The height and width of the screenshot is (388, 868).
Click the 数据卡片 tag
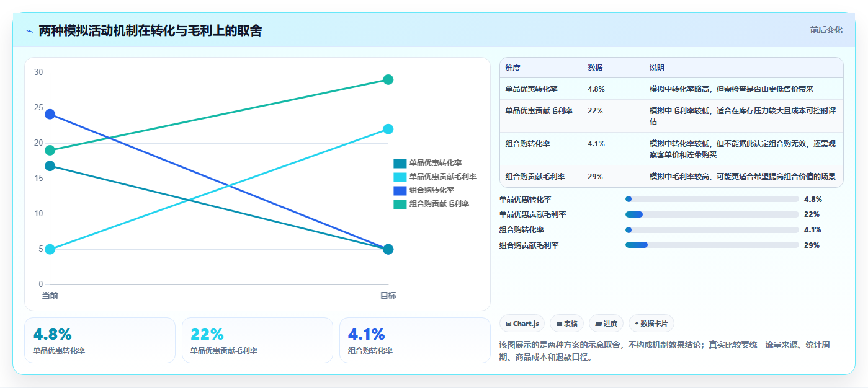[651, 324]
